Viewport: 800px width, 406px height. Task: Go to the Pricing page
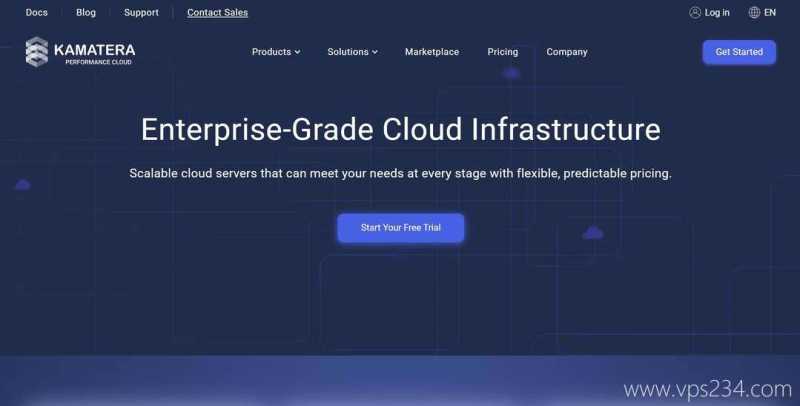[x=503, y=52]
